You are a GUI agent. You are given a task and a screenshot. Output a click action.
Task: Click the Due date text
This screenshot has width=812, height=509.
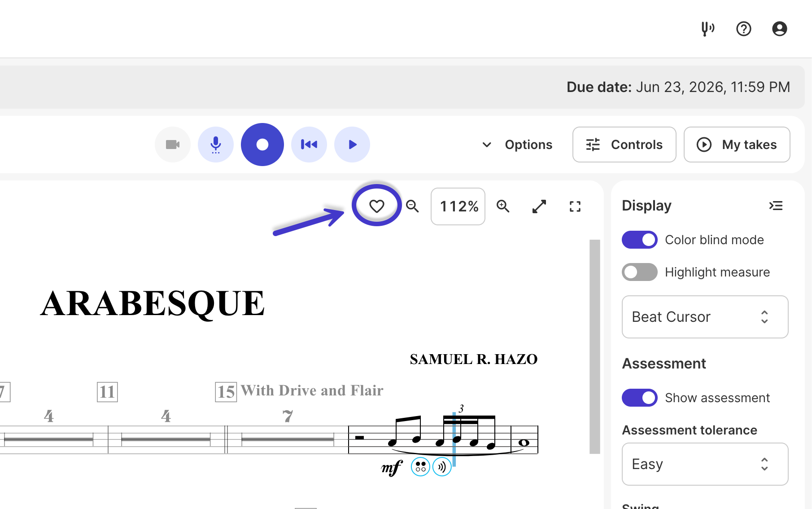click(x=678, y=87)
